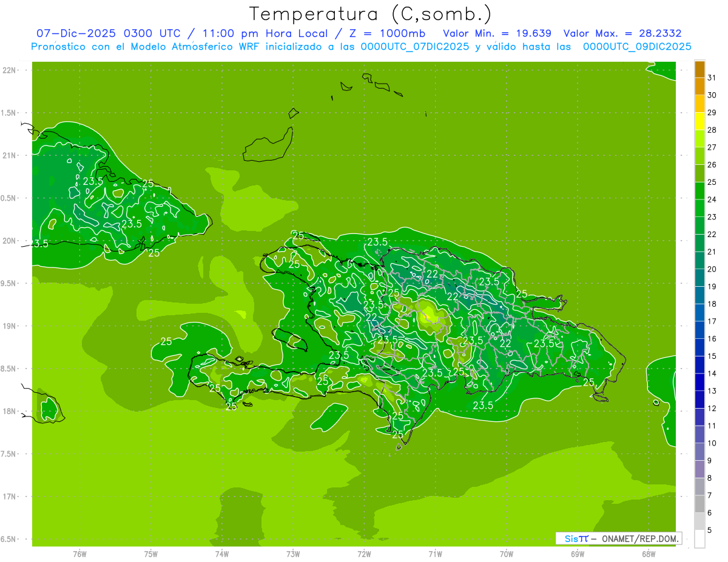728x562 pixels.
Task: Click the 68W longitude axis label
Action: tap(648, 554)
